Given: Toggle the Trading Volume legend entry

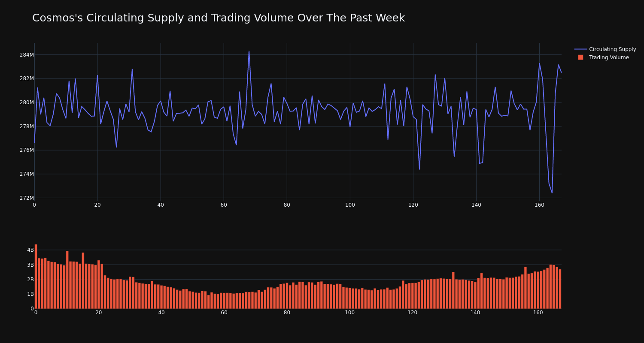Looking at the screenshot, I should tap(603, 57).
